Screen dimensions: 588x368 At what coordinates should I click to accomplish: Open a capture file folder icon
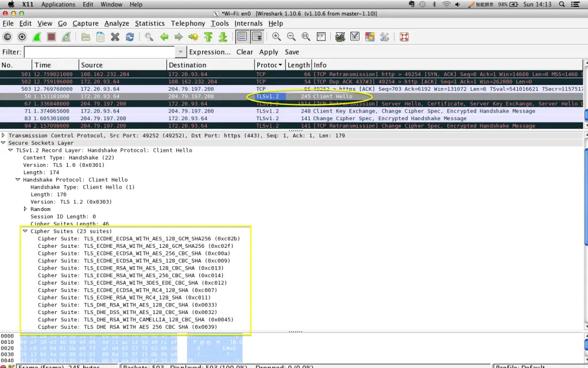coord(86,37)
